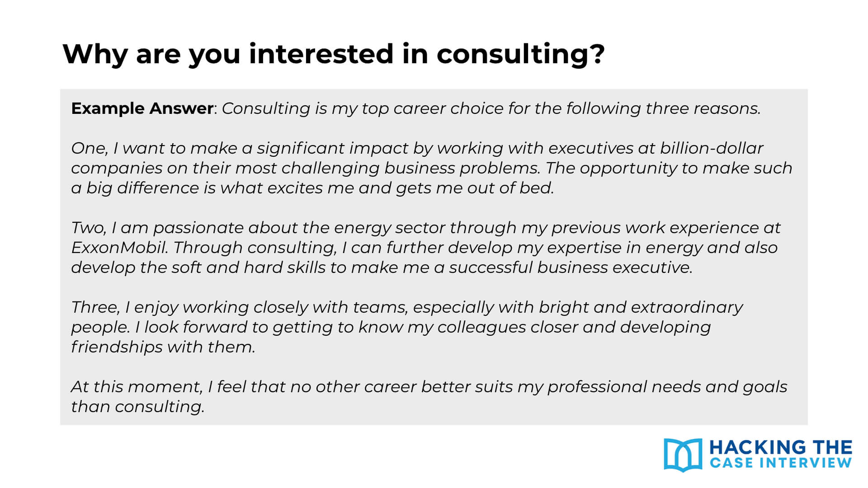The width and height of the screenshot is (868, 488).
Task: Click the open book logo icon
Action: (x=683, y=455)
